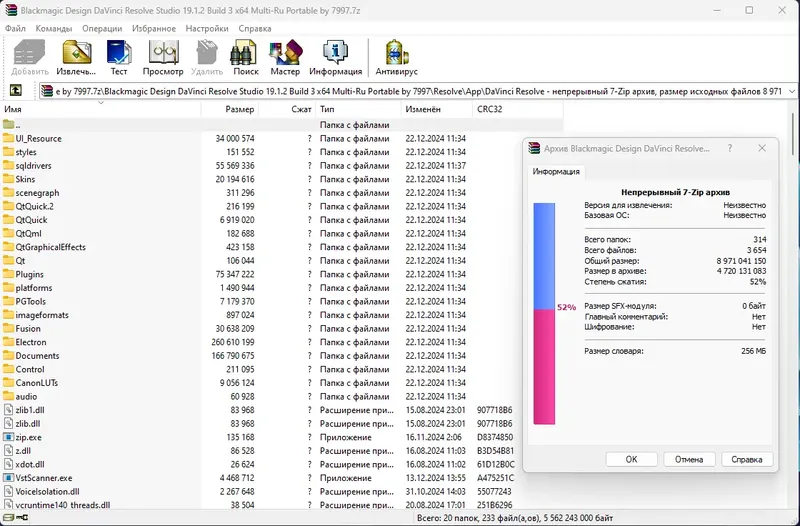
Task: Close the archive information dialog
Action: [762, 148]
